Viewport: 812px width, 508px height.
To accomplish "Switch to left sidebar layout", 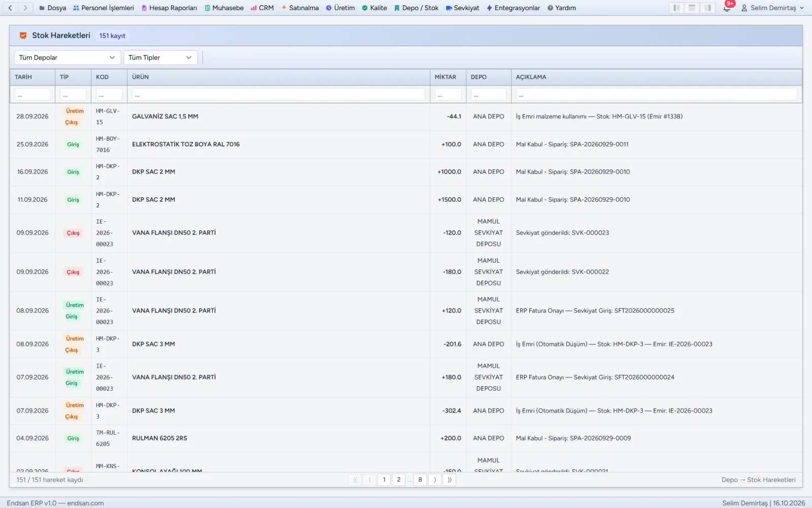I will click(x=676, y=8).
